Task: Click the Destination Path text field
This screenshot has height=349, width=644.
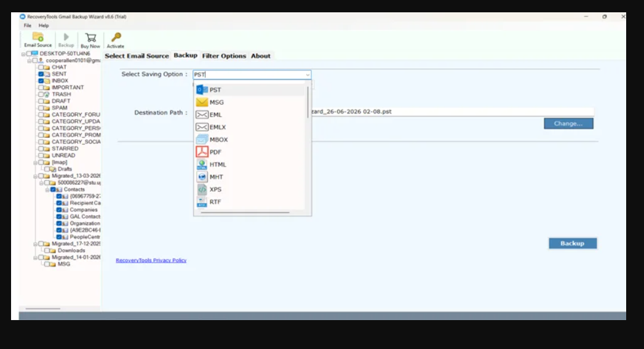Action: click(x=452, y=111)
